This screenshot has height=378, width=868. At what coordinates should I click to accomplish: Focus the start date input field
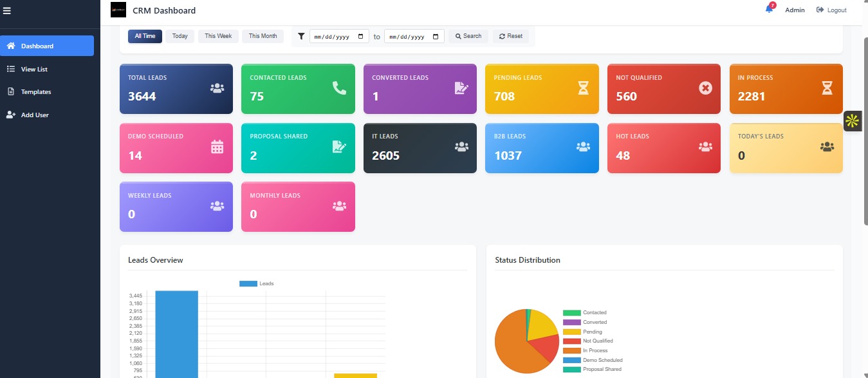coord(340,37)
